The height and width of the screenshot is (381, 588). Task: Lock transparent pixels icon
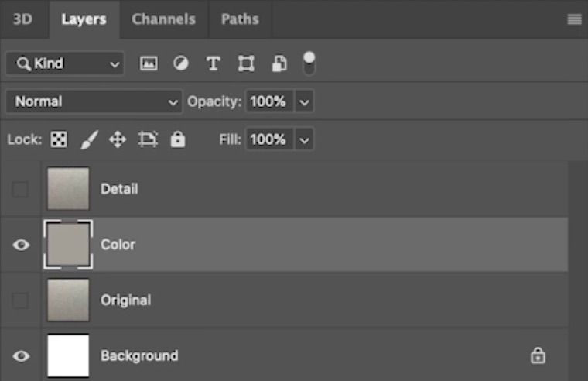tap(59, 139)
